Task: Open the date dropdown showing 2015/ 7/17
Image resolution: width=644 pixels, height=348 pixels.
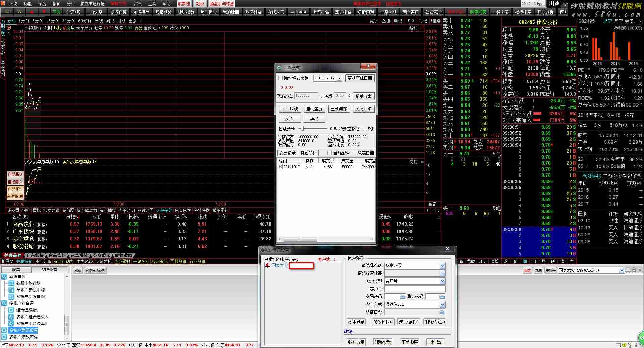Action: 339,78
